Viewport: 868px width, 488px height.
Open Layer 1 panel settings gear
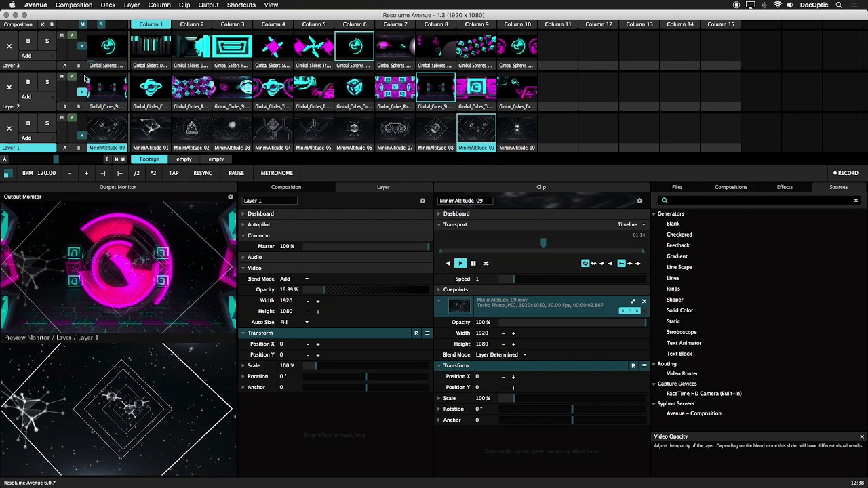[x=422, y=201]
